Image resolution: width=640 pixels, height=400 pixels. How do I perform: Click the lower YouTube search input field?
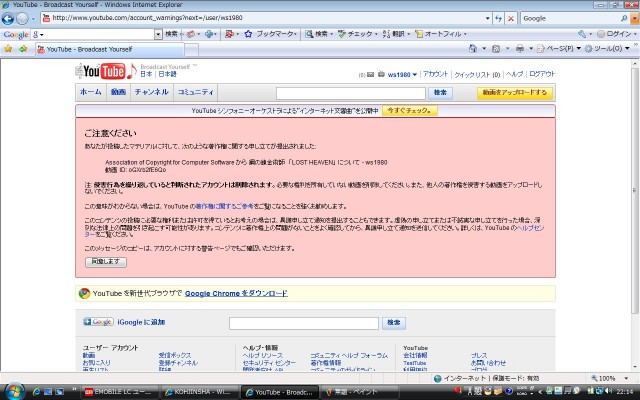point(304,323)
